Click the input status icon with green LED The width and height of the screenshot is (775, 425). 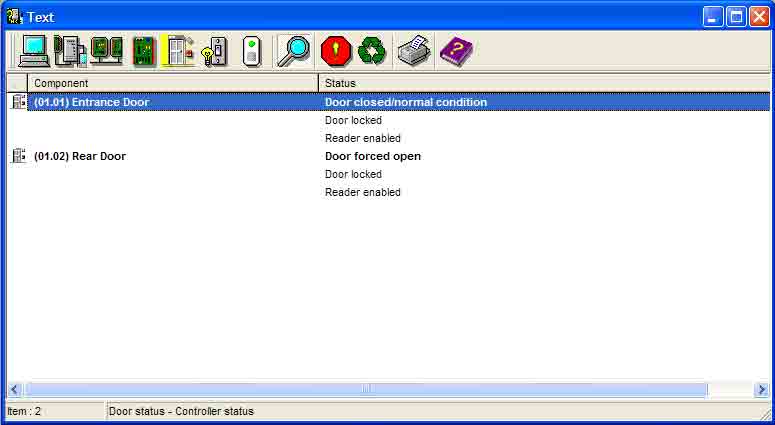[x=252, y=51]
